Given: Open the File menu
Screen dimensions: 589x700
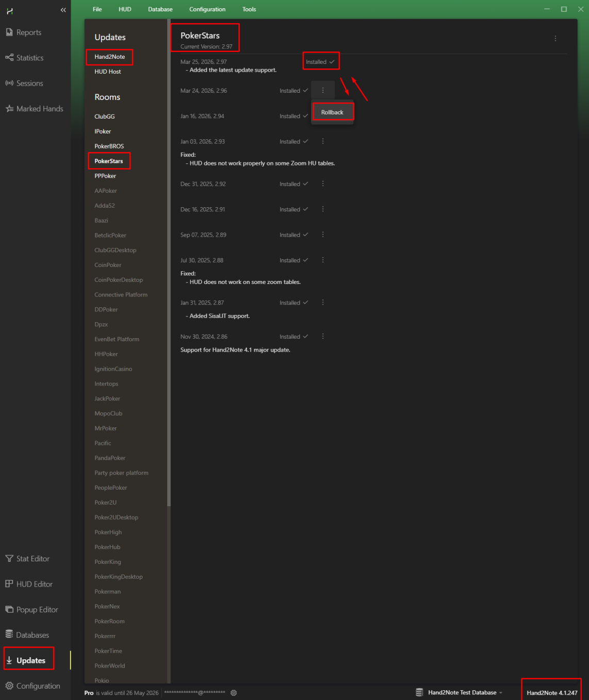Looking at the screenshot, I should click(97, 9).
